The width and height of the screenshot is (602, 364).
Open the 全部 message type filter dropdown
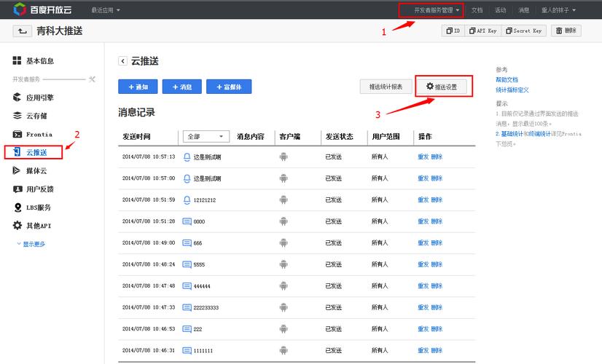[x=206, y=136]
